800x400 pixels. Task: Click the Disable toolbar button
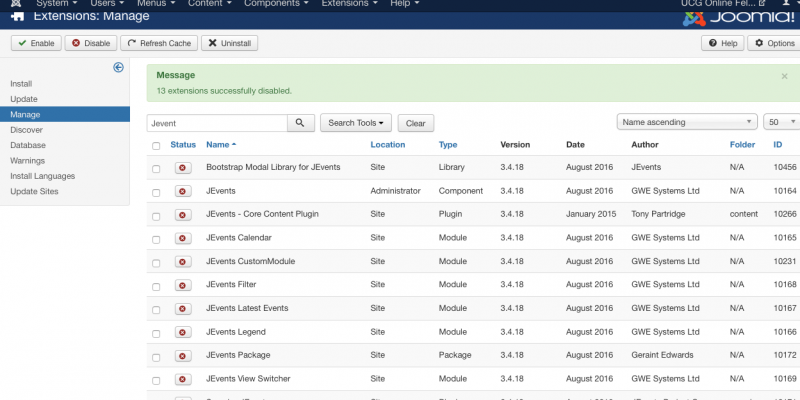(x=91, y=43)
